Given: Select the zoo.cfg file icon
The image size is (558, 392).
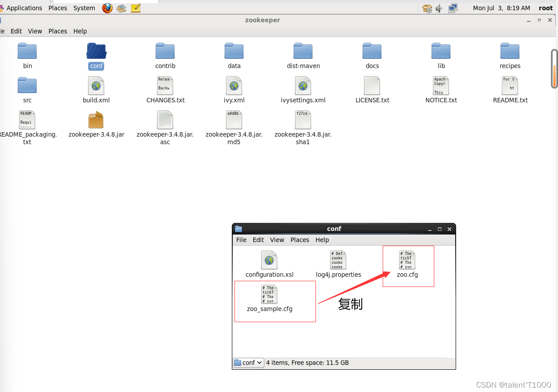Looking at the screenshot, I should coord(407,260).
